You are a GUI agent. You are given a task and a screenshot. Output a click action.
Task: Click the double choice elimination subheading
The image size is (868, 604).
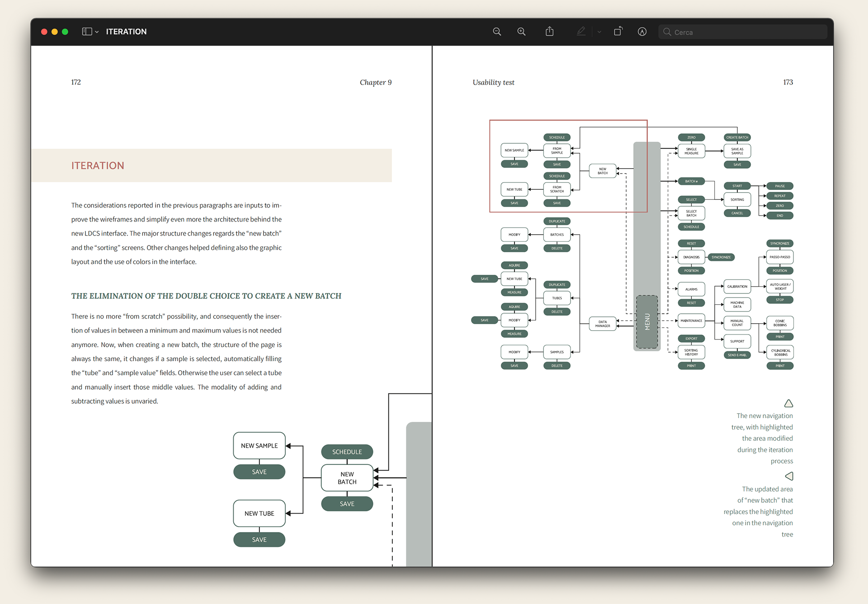tap(206, 296)
